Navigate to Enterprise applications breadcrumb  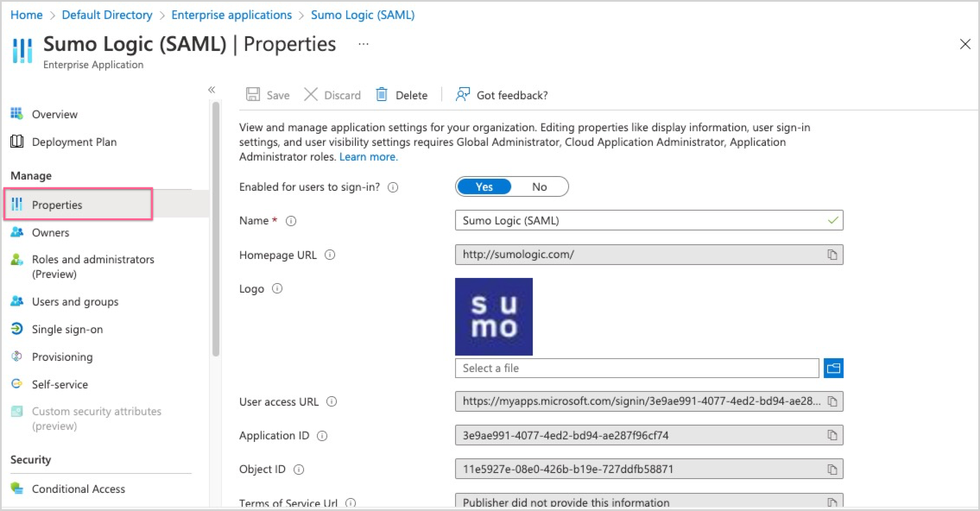click(231, 14)
